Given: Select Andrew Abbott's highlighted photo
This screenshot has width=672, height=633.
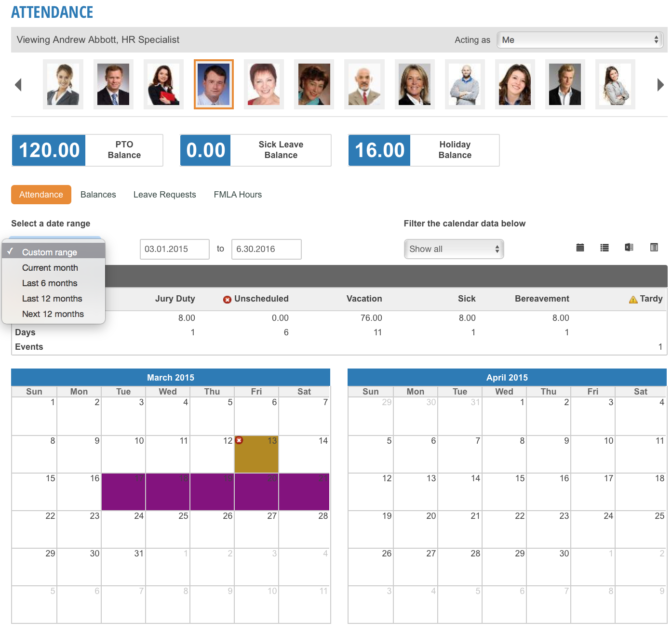Looking at the screenshot, I should click(214, 84).
